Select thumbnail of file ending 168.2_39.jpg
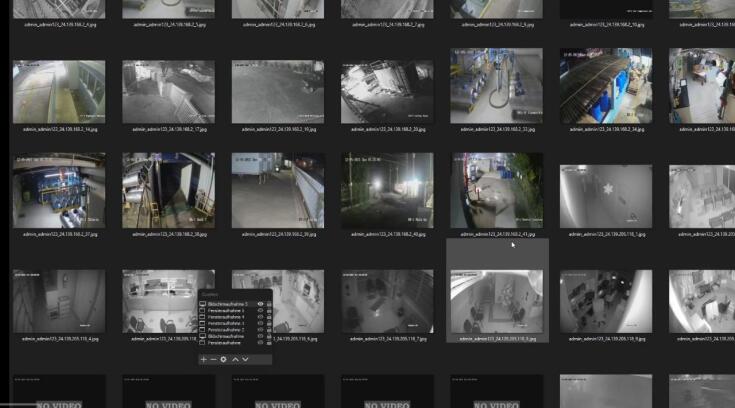 (x=278, y=190)
